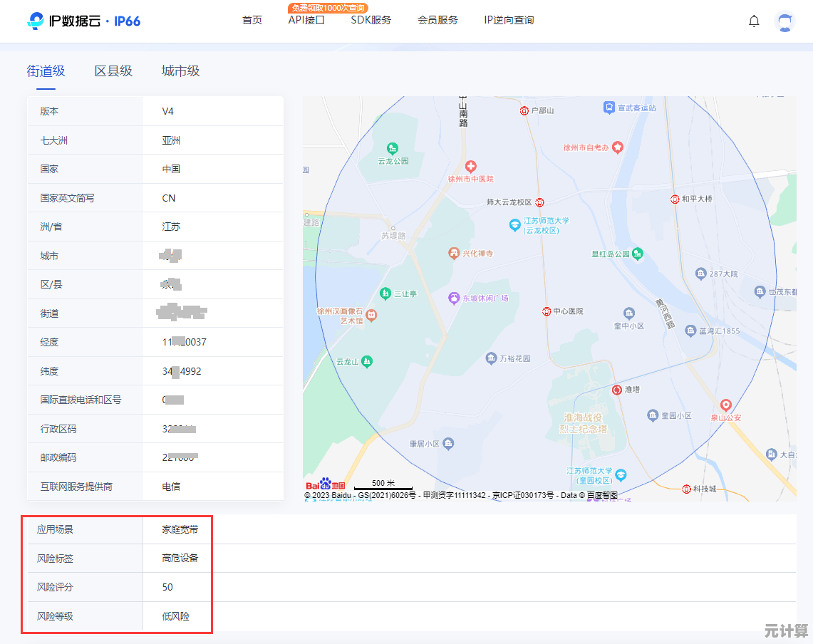813x644 pixels.
Task: Click the IP数据云 IP66 logo
Action: point(83,21)
